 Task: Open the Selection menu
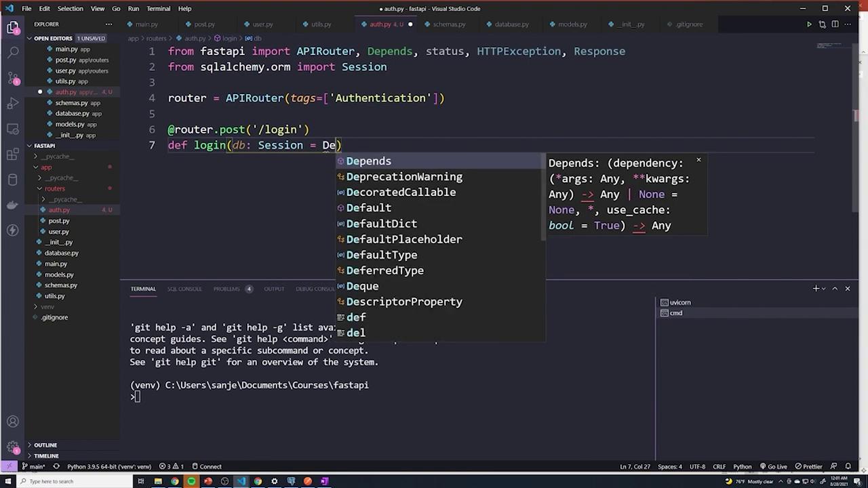point(70,8)
